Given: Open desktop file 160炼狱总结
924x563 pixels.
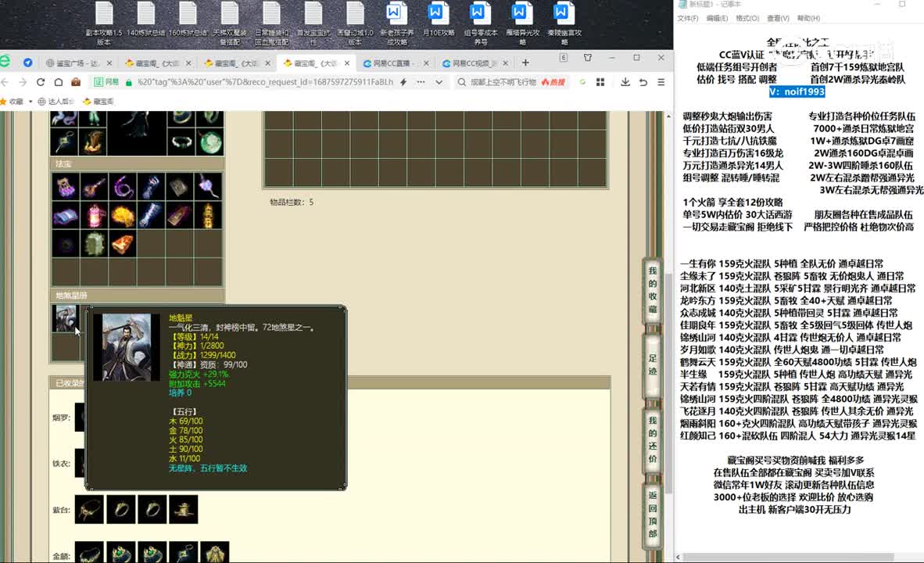Looking at the screenshot, I should coord(188,20).
